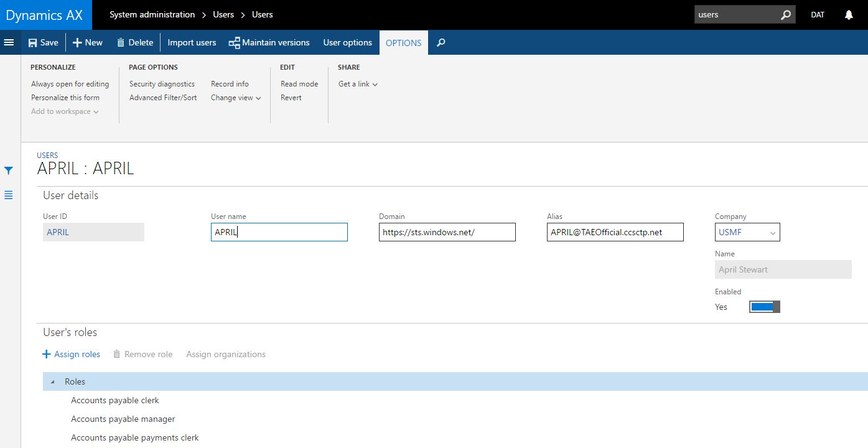Click the Security diagnostics link
868x448 pixels.
[162, 84]
